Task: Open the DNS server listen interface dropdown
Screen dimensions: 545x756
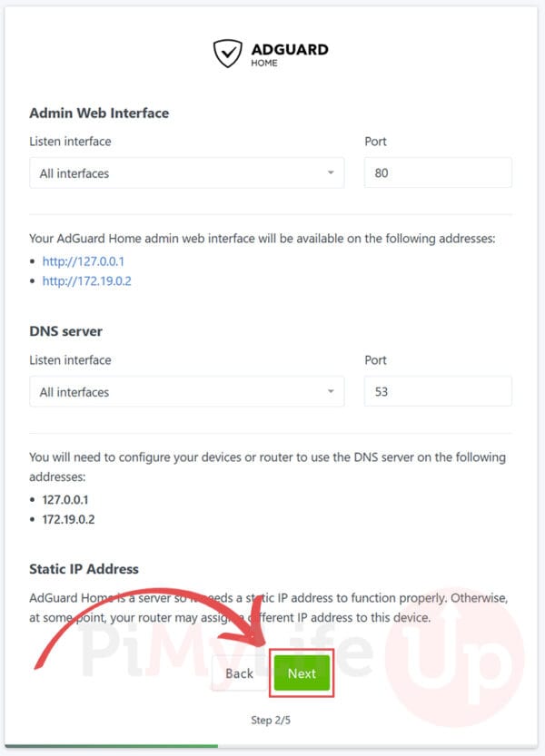Action: (186, 391)
